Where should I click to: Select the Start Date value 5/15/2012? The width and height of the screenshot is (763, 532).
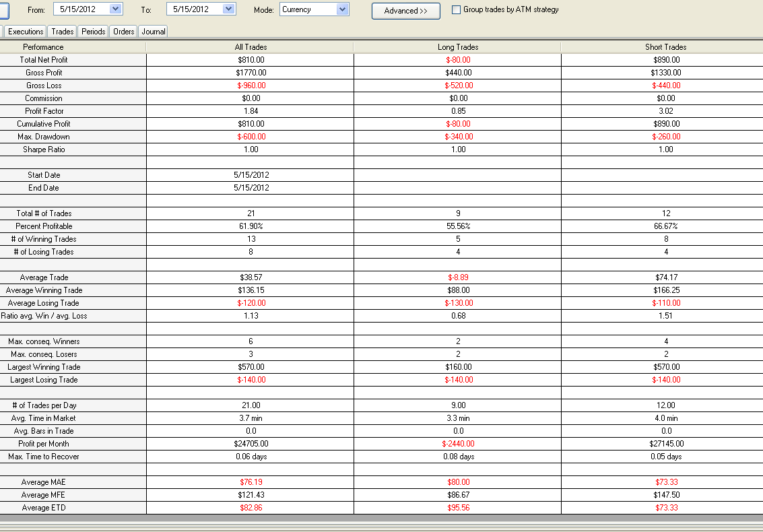pyautogui.click(x=251, y=175)
